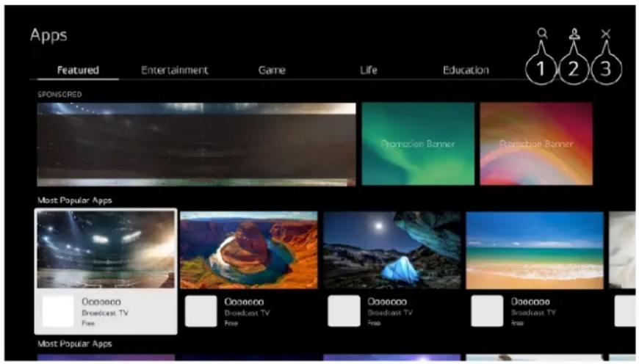Open the green Promotion Banner
Screen dimensions: 639x364
click(418, 144)
